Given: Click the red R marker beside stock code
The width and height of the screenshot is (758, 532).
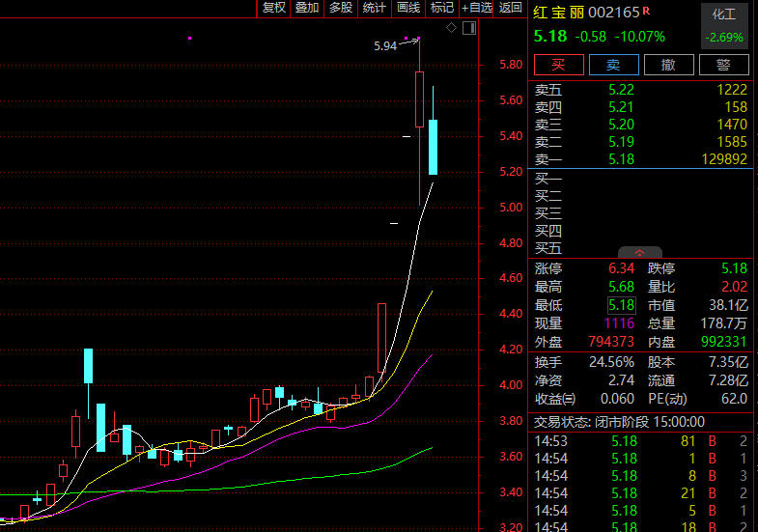Looking at the screenshot, I should pos(646,11).
